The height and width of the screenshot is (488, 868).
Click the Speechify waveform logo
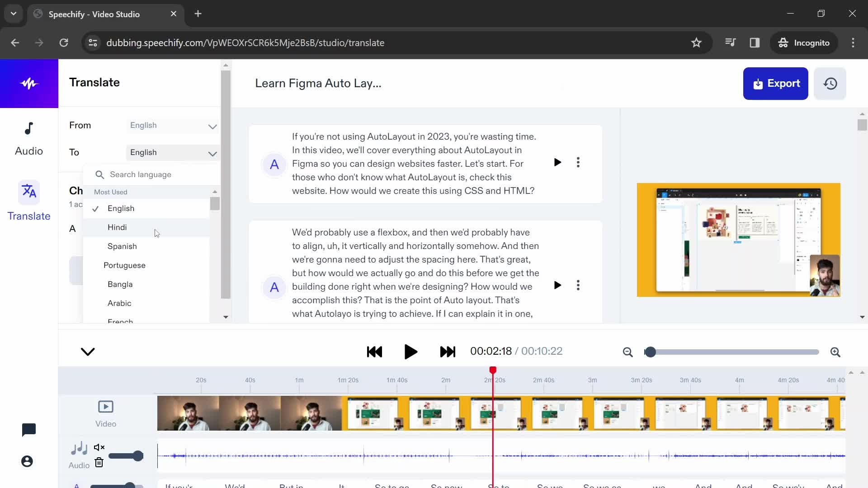[x=29, y=84]
